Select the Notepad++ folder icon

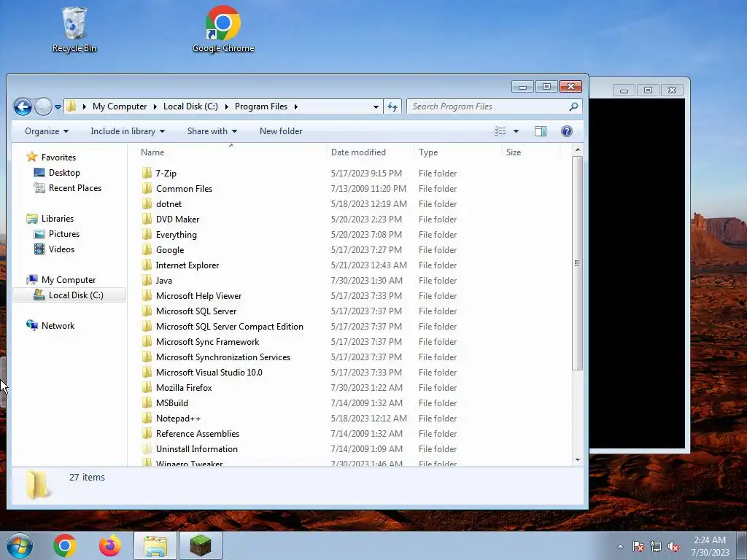click(x=147, y=418)
